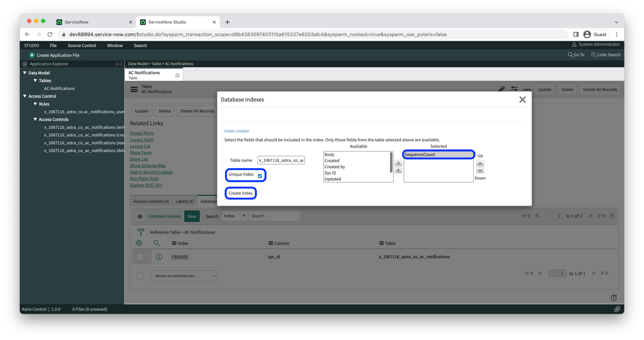644x340 pixels.
Task: Click New in Database Indexes list
Action: tap(192, 216)
